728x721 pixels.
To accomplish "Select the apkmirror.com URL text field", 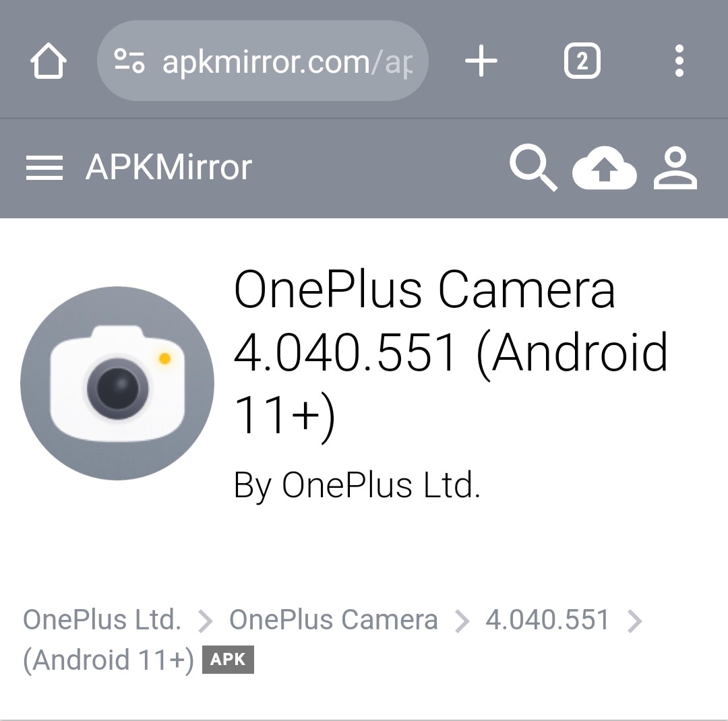I will pyautogui.click(x=263, y=61).
